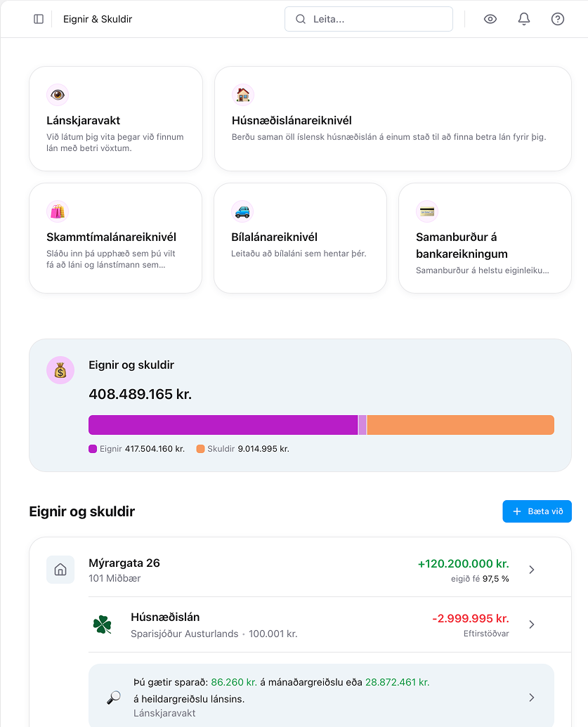Click the orange Skuldir bar segment

(460, 425)
